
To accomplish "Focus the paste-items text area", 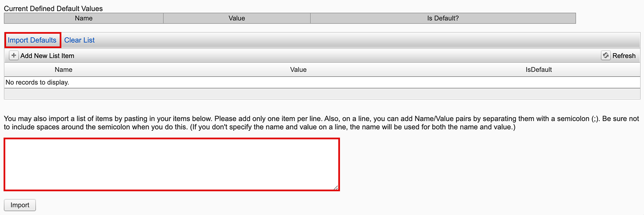I will (x=172, y=164).
